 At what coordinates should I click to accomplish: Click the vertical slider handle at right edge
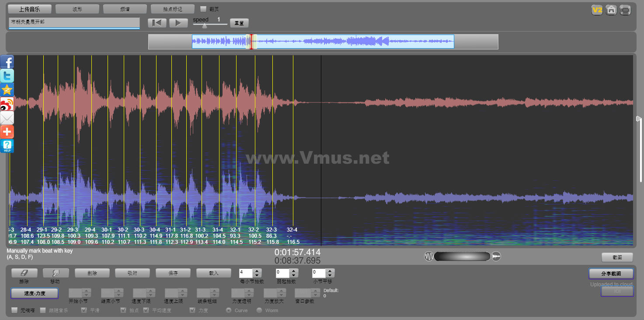(x=639, y=118)
